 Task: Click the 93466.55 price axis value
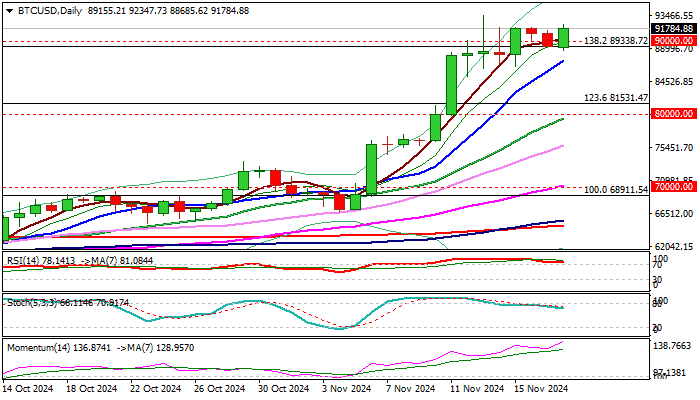673,16
